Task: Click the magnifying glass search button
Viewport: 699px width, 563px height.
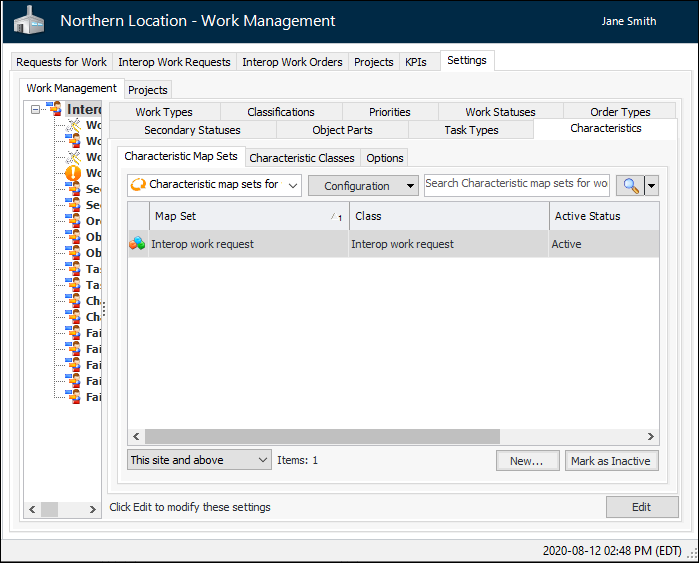Action: tap(631, 186)
